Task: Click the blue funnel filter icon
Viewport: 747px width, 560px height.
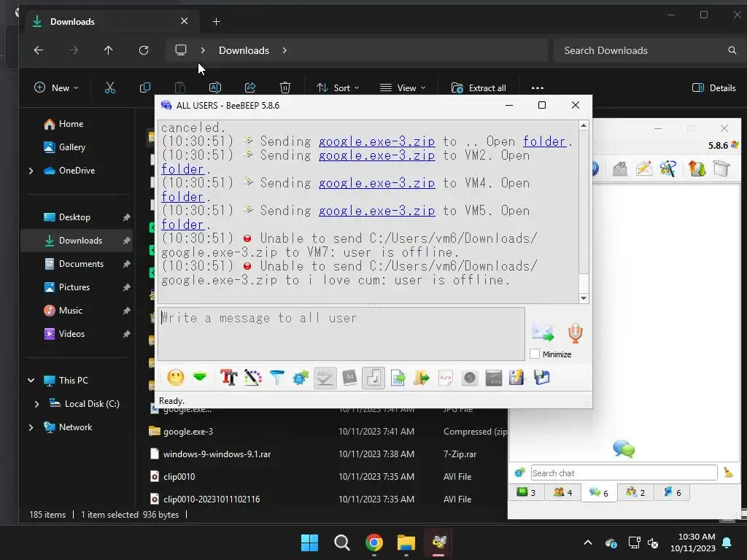Action: pyautogui.click(x=276, y=378)
